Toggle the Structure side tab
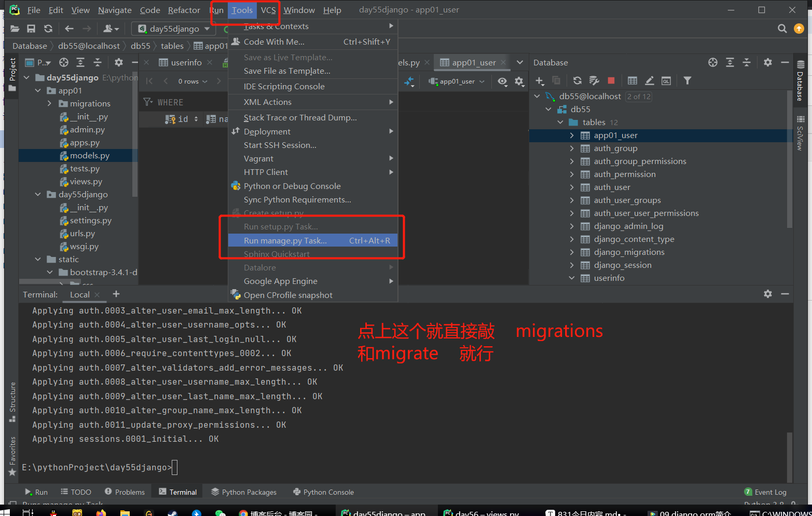The image size is (812, 516). [12, 402]
